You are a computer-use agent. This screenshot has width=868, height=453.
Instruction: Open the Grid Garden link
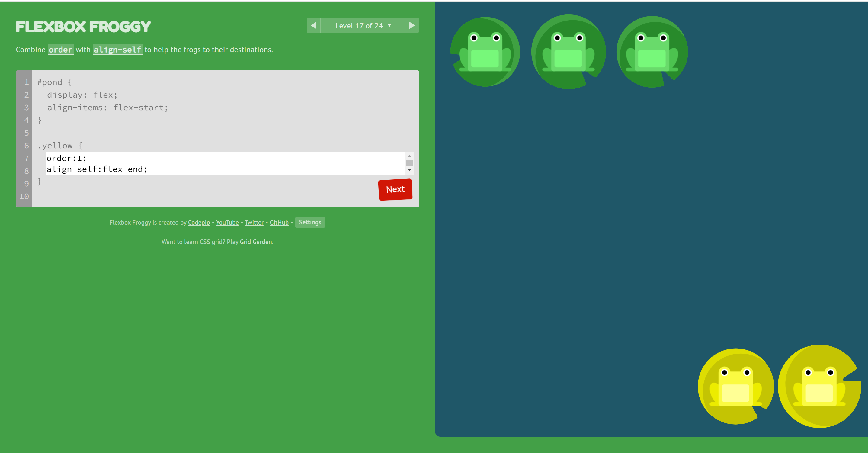(255, 242)
